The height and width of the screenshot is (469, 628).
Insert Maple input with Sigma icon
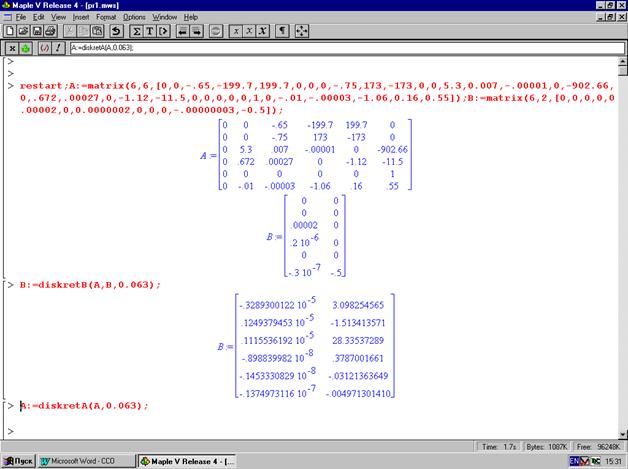click(136, 31)
